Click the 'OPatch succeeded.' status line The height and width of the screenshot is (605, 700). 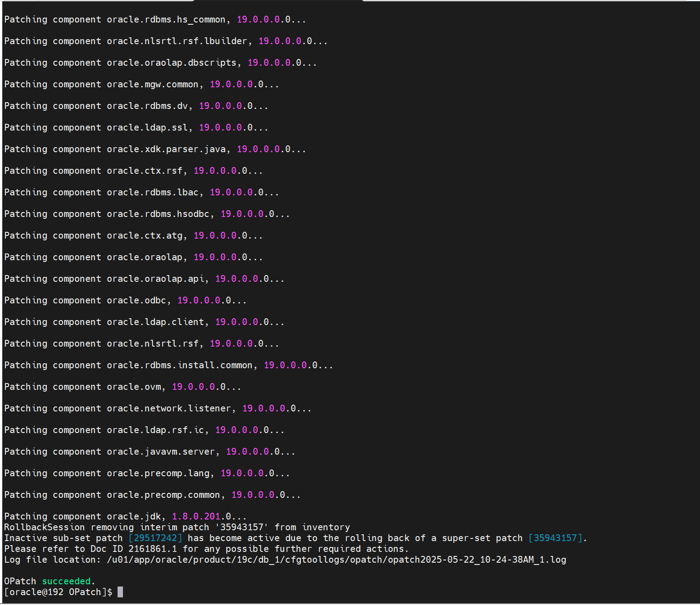(x=50, y=581)
